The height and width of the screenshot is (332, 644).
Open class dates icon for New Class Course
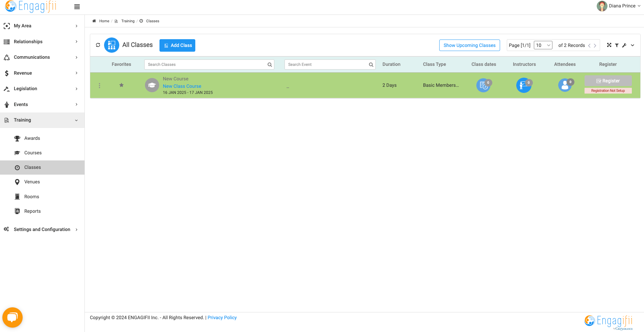(484, 85)
